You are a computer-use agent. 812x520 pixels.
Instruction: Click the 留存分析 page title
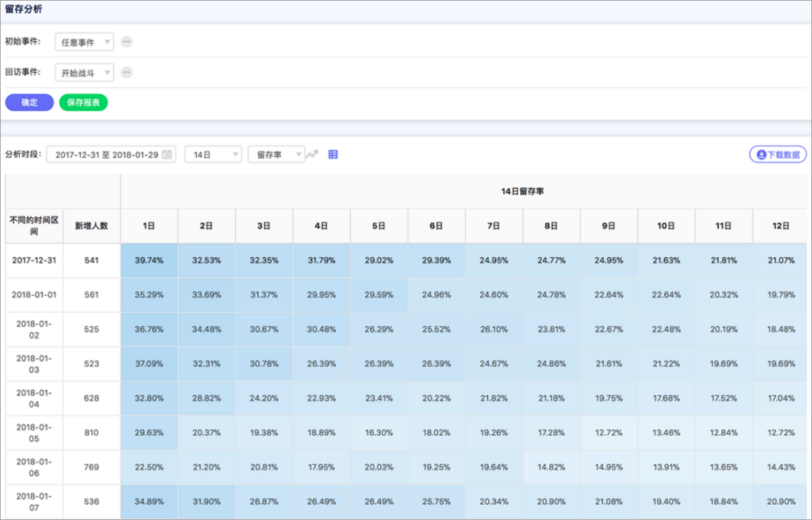tap(24, 10)
